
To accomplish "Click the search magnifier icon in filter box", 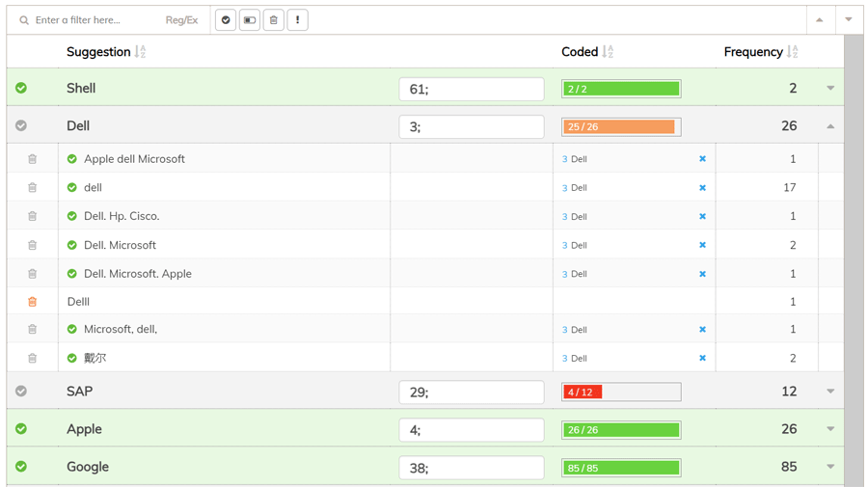I will coord(24,20).
